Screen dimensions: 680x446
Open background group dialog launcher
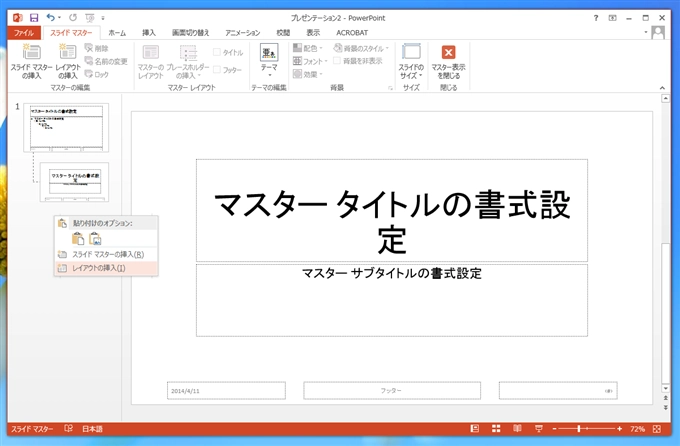[390, 88]
